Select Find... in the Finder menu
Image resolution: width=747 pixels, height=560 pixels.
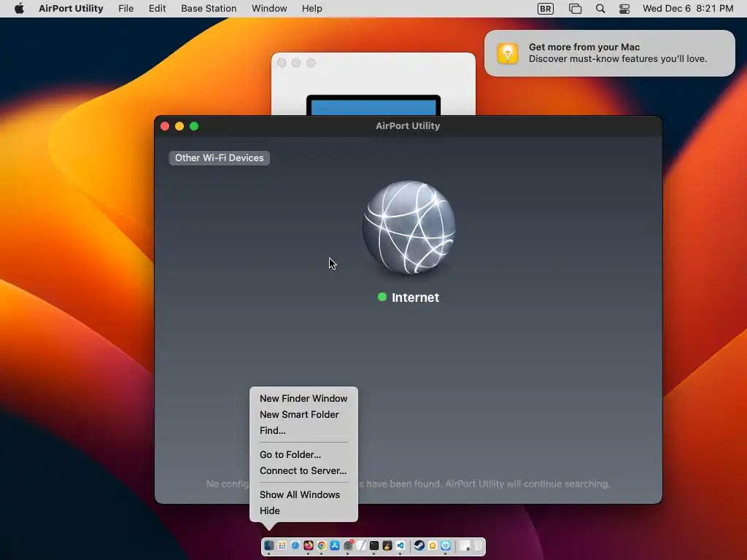(x=303, y=430)
